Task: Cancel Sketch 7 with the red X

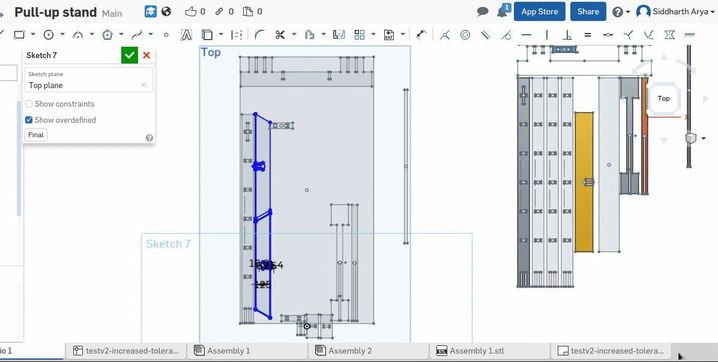Action: point(147,55)
